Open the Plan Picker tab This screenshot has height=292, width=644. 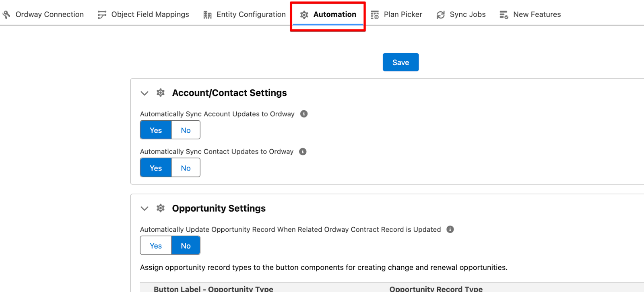(396, 14)
